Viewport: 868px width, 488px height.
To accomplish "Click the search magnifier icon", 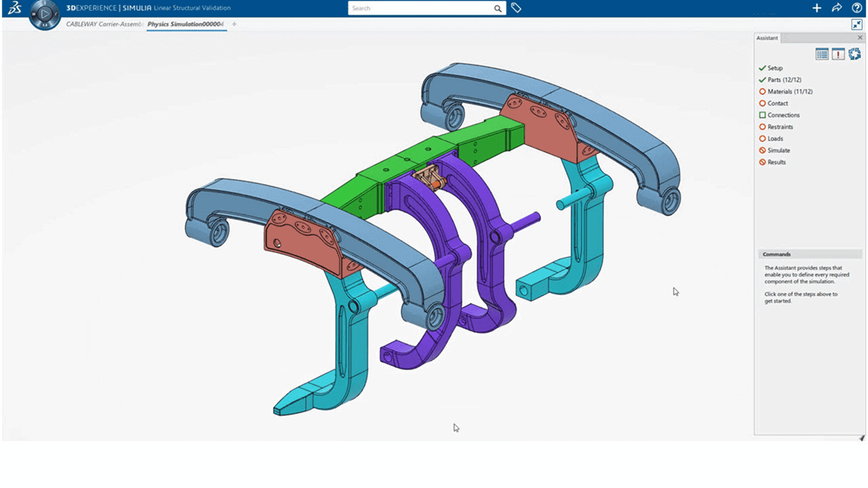I will tap(498, 9).
